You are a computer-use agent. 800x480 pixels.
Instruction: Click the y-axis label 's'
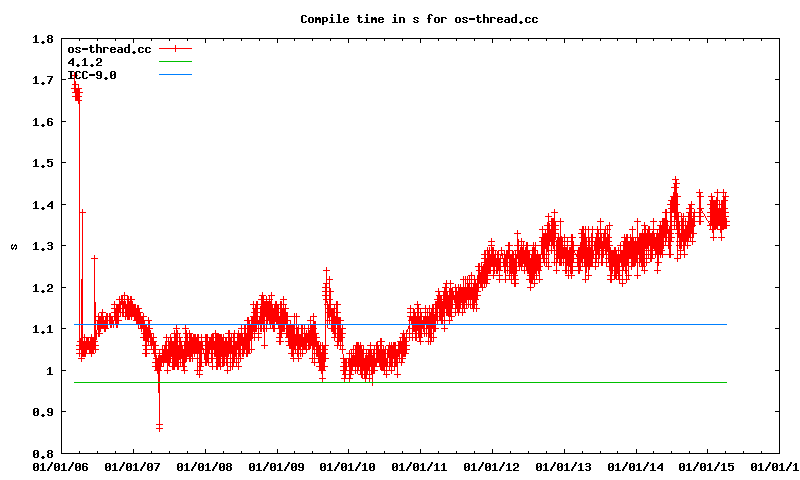coord(13,245)
